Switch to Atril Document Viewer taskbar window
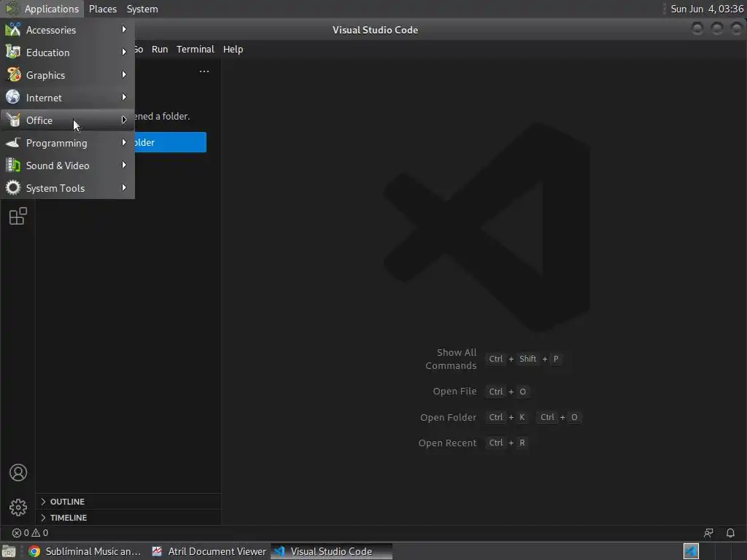 coord(209,551)
